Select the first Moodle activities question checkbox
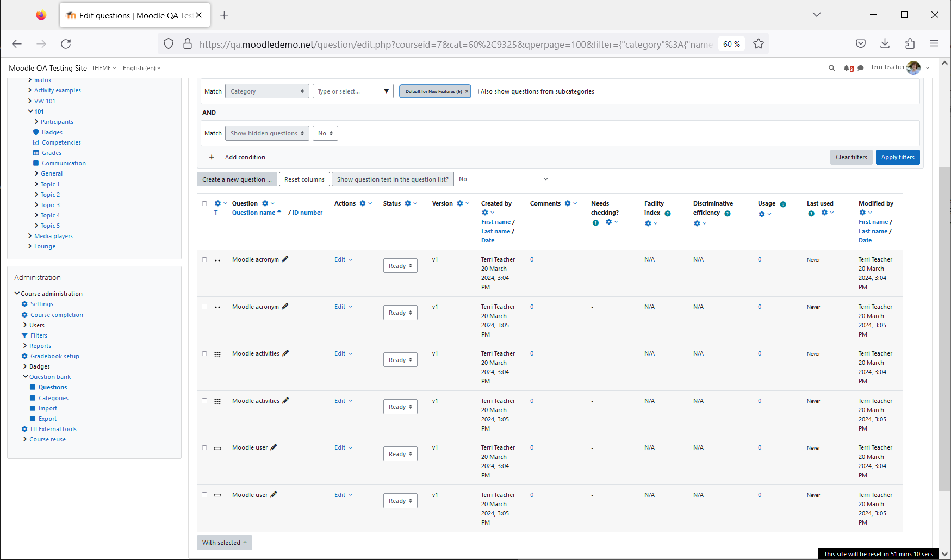 click(x=204, y=353)
